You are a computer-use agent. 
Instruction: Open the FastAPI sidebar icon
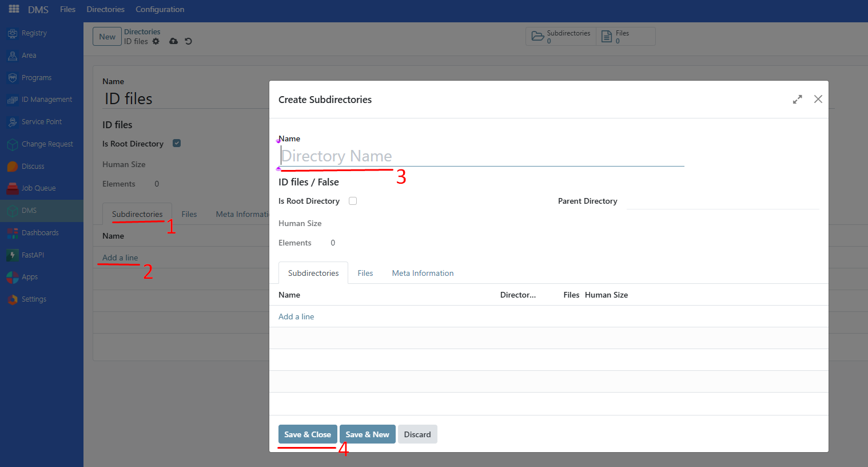point(13,255)
